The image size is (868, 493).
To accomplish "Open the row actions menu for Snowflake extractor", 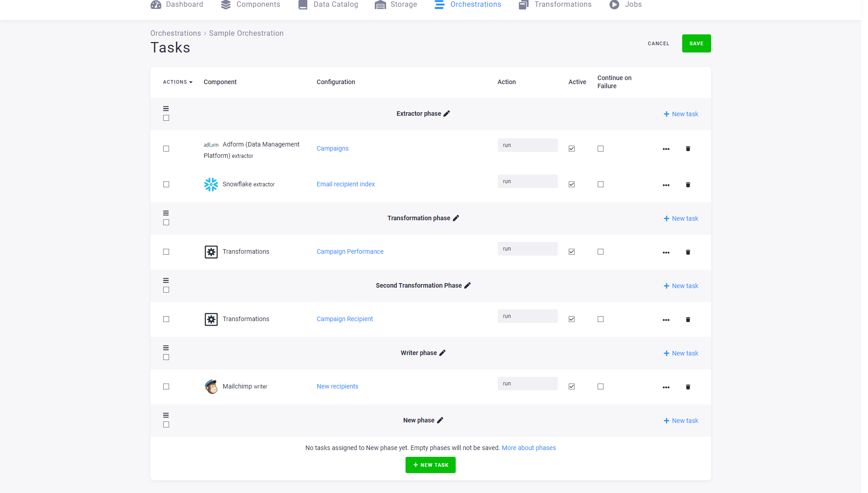I will (666, 185).
